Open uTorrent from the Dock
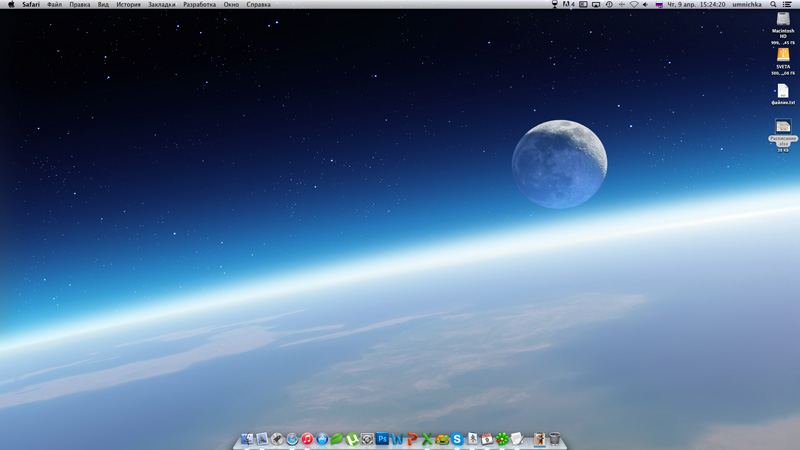The image size is (800, 450). click(x=352, y=439)
